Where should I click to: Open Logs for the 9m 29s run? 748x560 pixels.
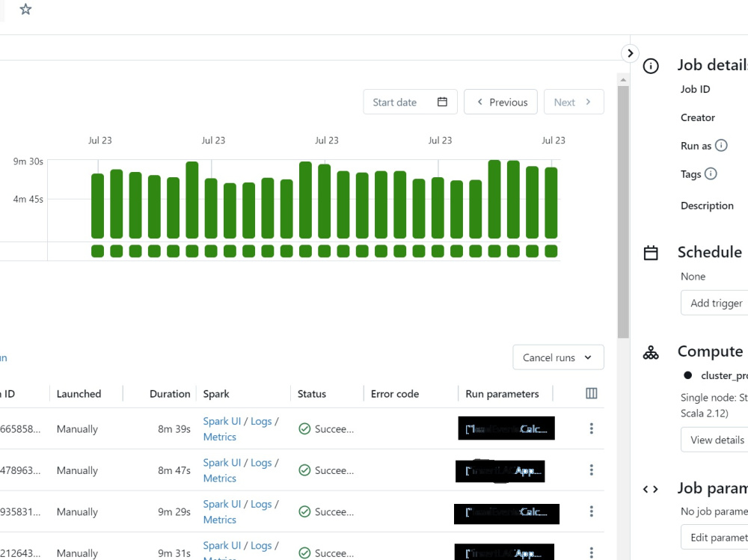pos(261,504)
